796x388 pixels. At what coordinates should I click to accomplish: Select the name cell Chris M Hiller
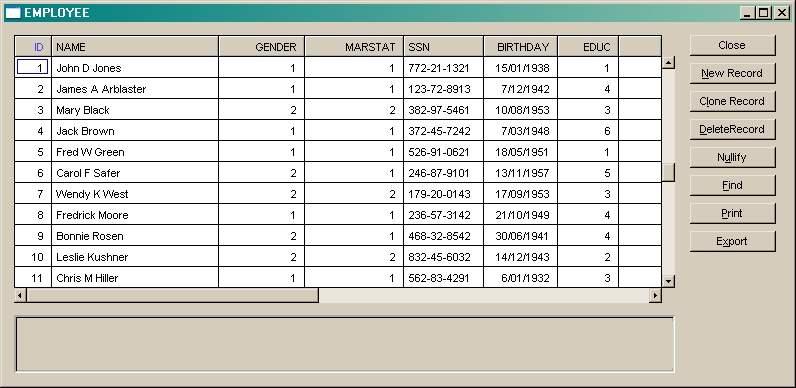135,277
